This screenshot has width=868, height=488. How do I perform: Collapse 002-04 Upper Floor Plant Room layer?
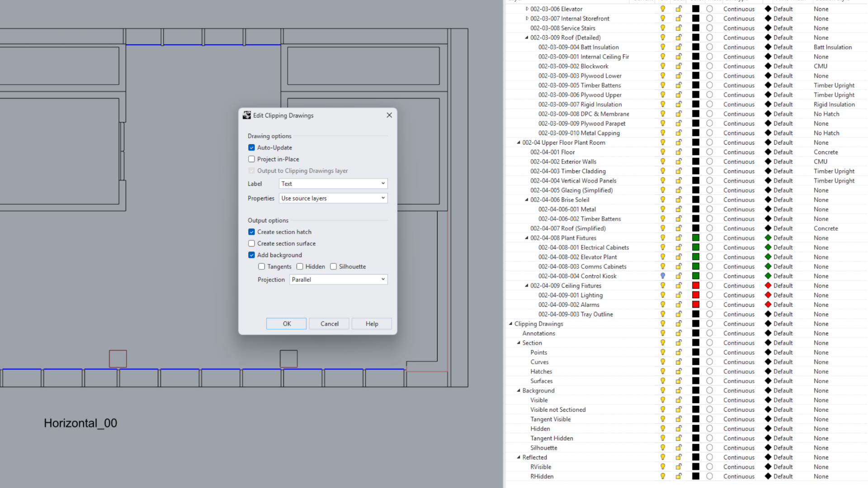(x=519, y=143)
